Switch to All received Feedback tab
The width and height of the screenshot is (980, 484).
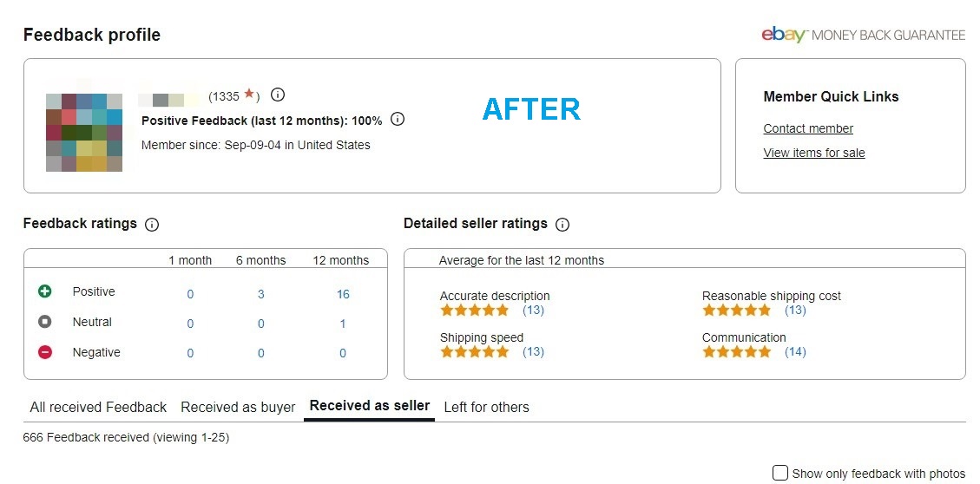pos(98,408)
